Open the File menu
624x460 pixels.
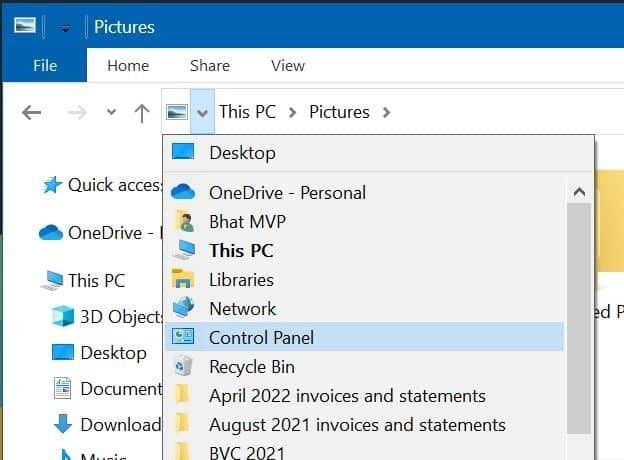tap(44, 66)
